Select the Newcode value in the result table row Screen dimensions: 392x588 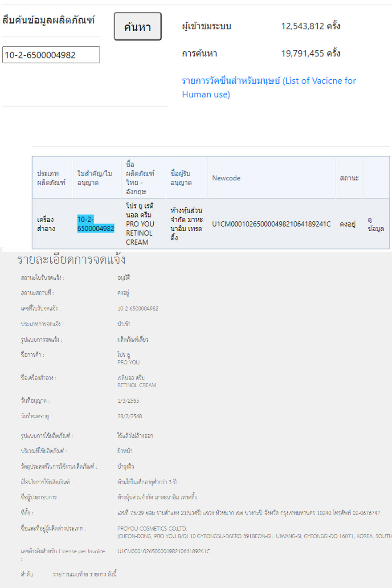click(x=271, y=224)
